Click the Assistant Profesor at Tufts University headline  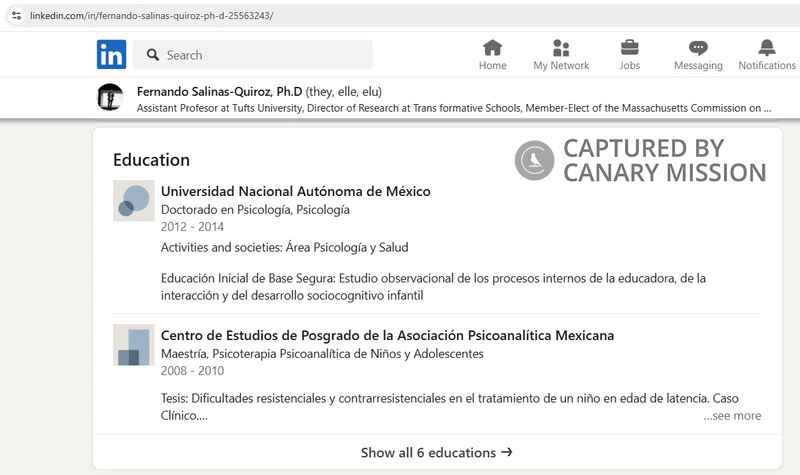[454, 108]
